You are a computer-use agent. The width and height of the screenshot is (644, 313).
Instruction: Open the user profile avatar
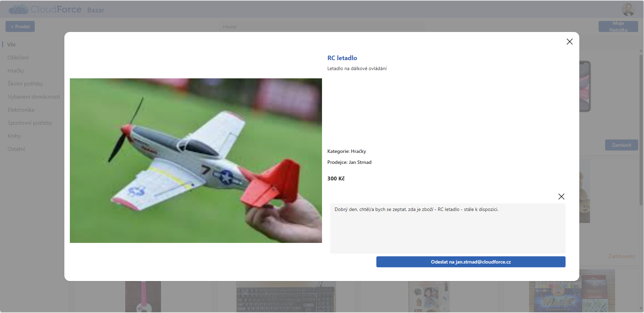click(x=628, y=10)
